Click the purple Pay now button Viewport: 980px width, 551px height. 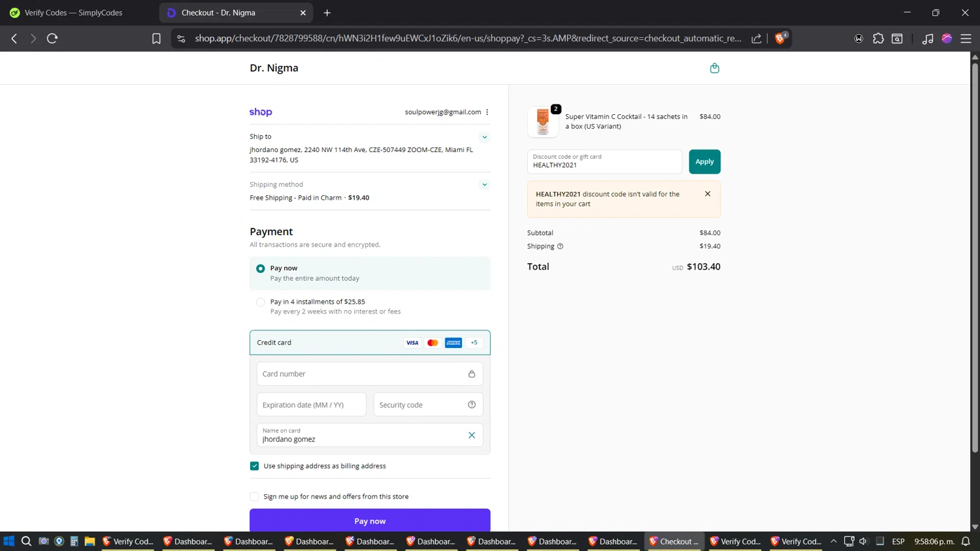tap(370, 521)
